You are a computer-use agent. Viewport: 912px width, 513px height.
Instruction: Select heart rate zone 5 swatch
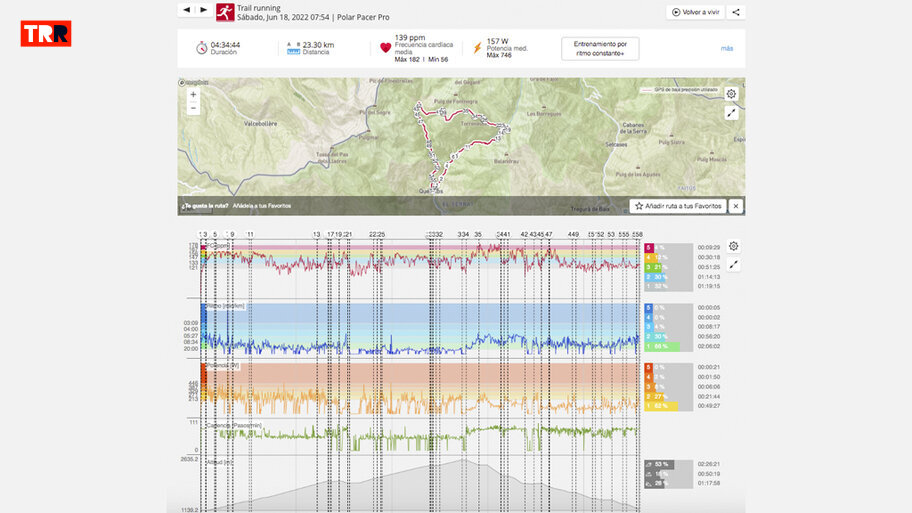(x=649, y=248)
